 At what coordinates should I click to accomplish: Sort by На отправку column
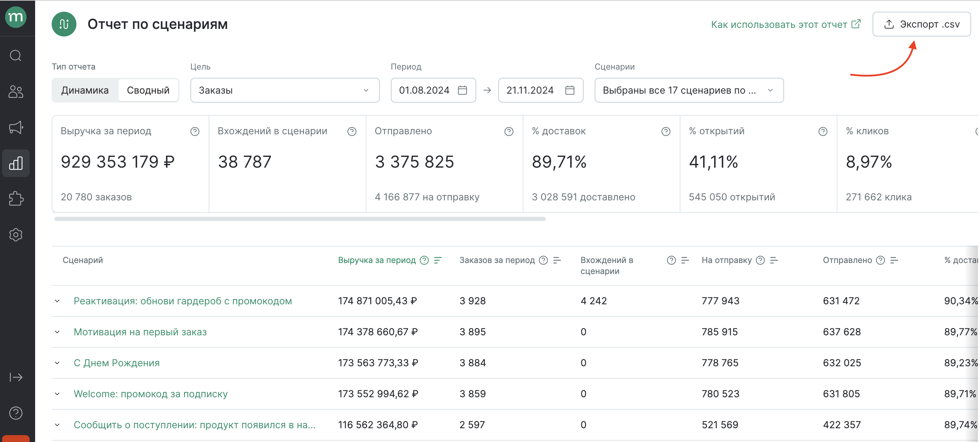click(774, 260)
